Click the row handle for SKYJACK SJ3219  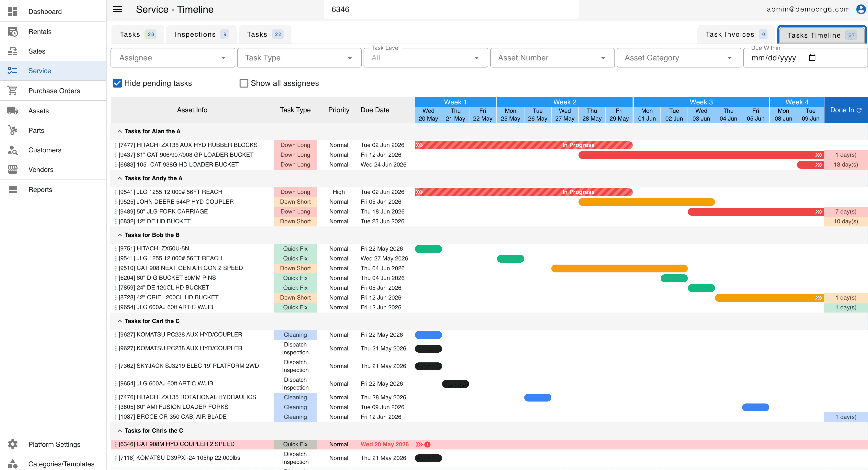coord(116,366)
